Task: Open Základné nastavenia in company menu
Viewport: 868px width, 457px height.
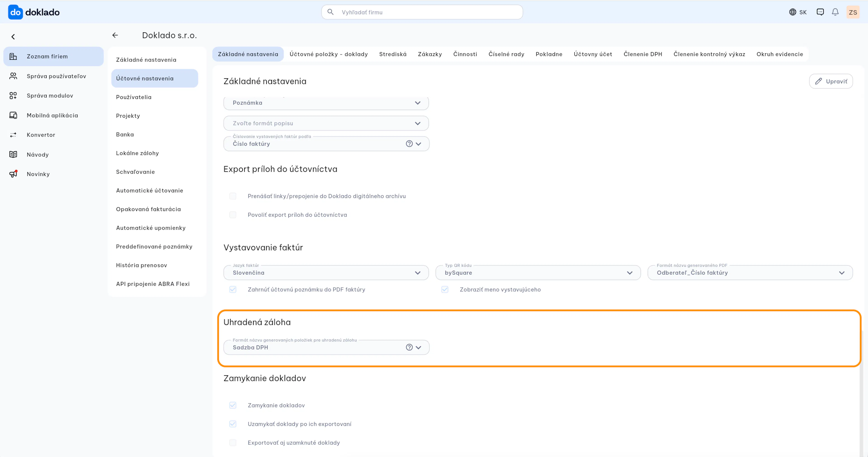Action: point(155,60)
